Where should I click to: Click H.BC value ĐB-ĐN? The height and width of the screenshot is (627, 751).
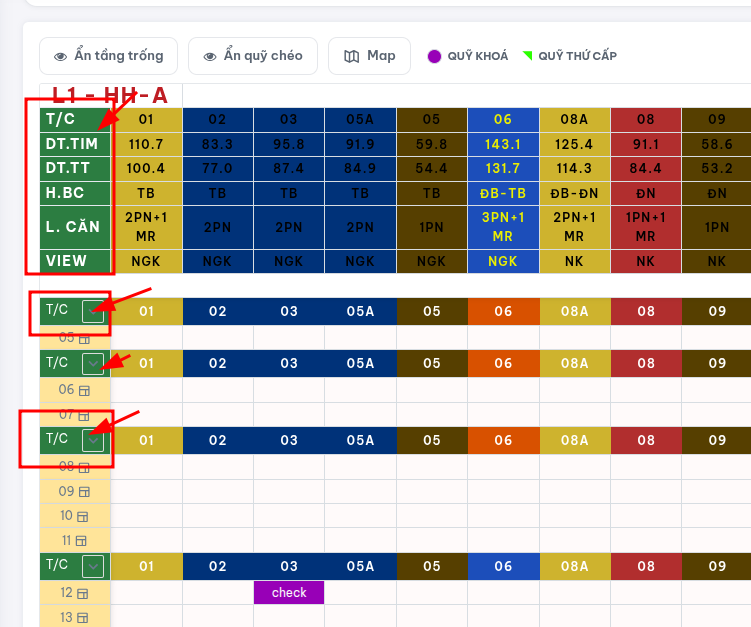click(575, 194)
